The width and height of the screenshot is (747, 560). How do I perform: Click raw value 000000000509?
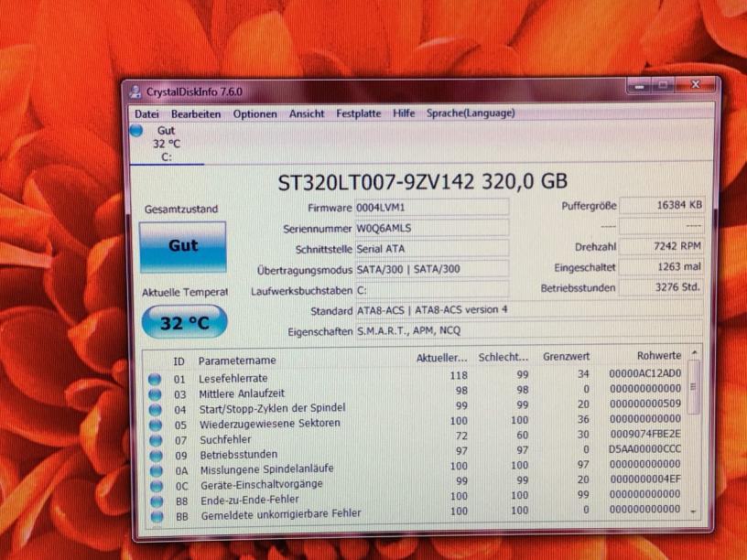click(x=645, y=404)
